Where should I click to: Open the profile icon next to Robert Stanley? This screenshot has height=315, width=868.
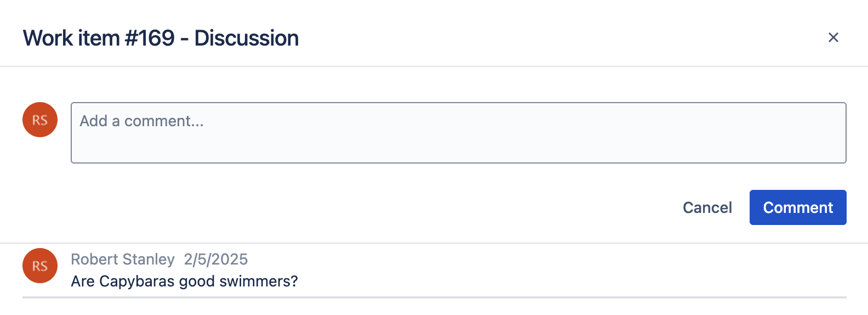[x=40, y=266]
